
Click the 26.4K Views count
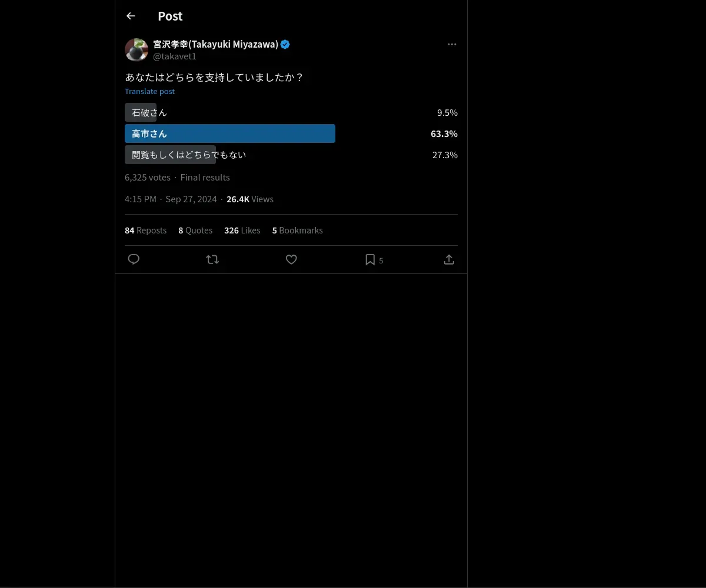coord(250,199)
